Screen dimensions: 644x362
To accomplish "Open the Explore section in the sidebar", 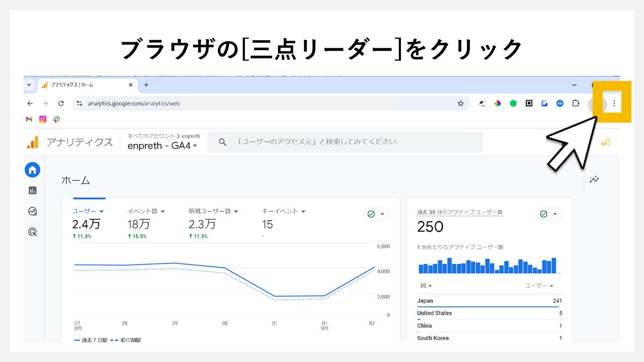I will [32, 211].
